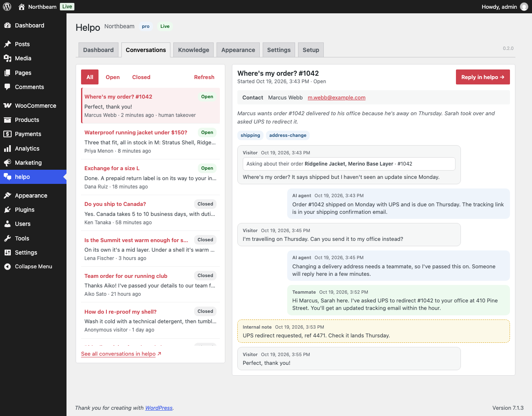Screen dimensions: 532x416
Task: Click the Settings sliders icon in sidebar
Action: (x=7, y=253)
